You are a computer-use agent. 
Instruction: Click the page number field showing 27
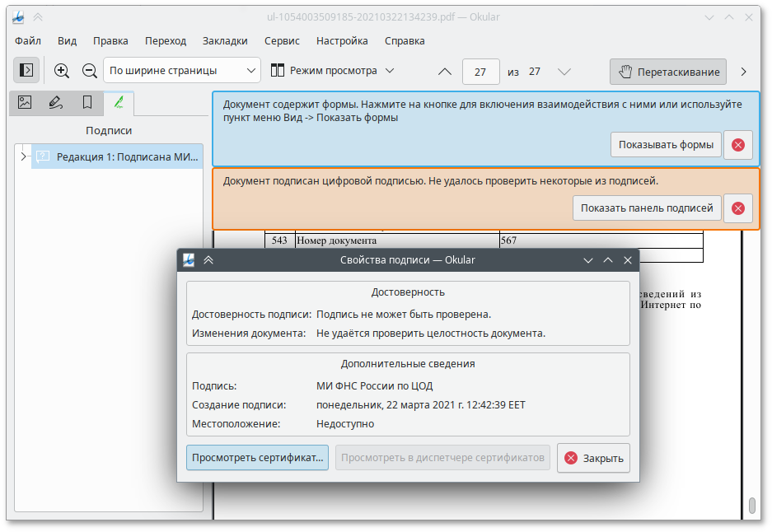click(x=480, y=72)
